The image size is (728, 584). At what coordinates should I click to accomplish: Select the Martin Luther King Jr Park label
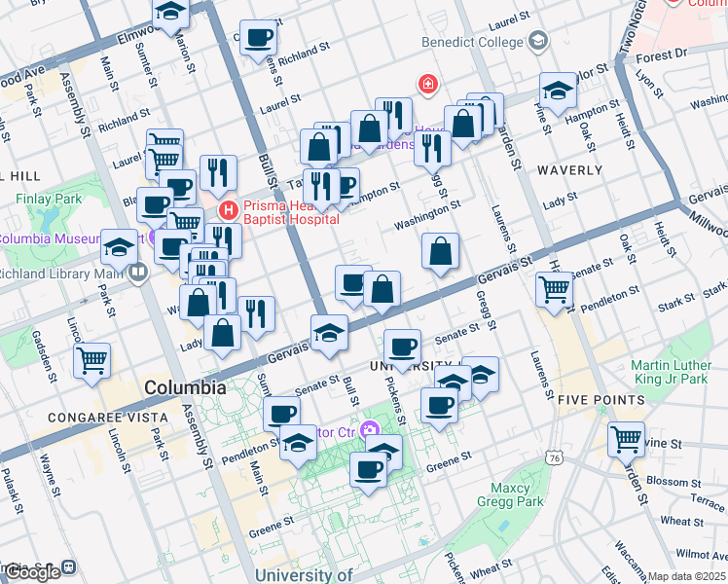coord(678,370)
